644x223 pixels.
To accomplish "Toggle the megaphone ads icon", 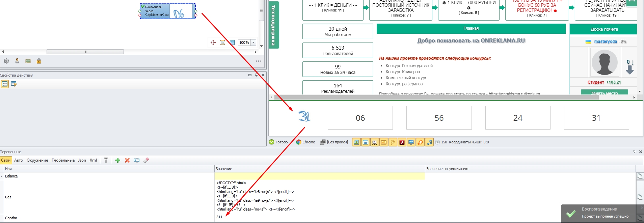I will coord(420,142).
